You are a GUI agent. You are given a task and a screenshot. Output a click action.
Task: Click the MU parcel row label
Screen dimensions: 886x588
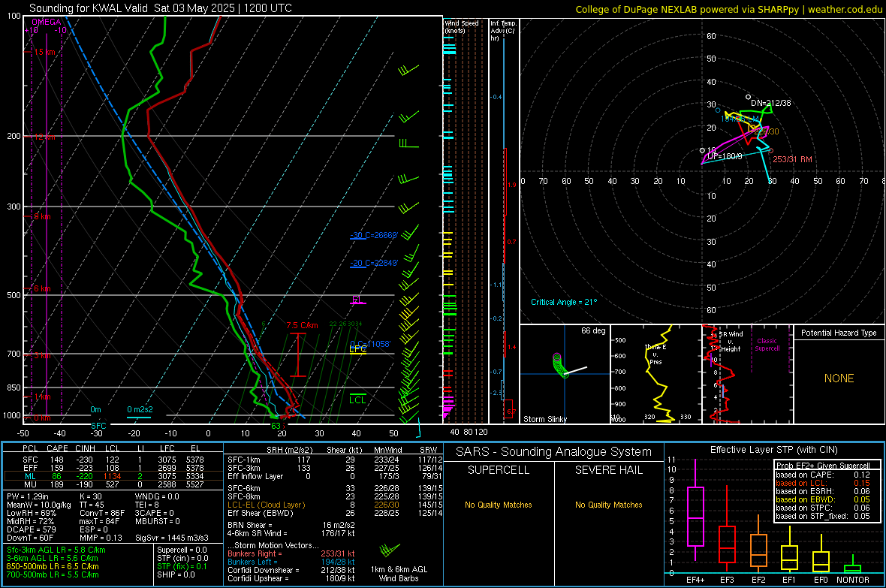[x=30, y=484]
